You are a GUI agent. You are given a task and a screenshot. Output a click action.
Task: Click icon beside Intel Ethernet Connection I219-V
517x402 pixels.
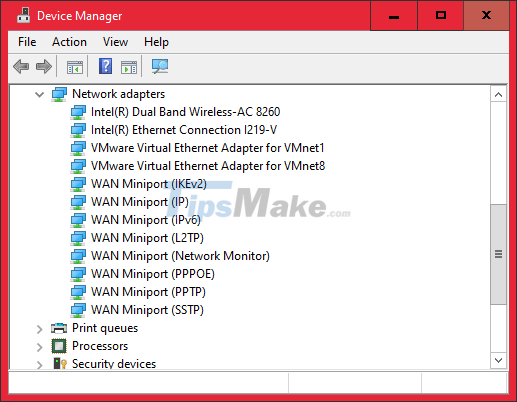pos(78,130)
